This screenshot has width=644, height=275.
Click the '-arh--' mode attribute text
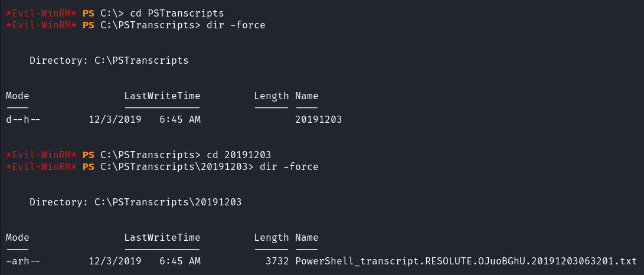(24, 261)
